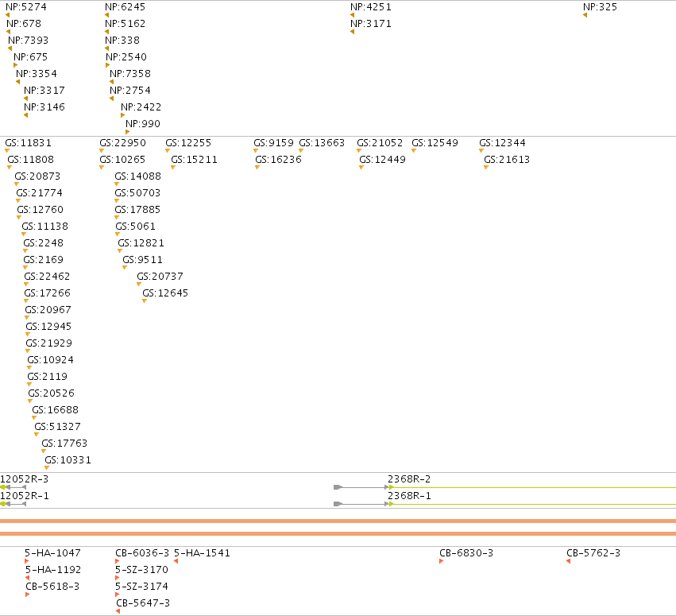Select the CB-5647-3 feature
This screenshot has width=676, height=616.
(x=143, y=603)
